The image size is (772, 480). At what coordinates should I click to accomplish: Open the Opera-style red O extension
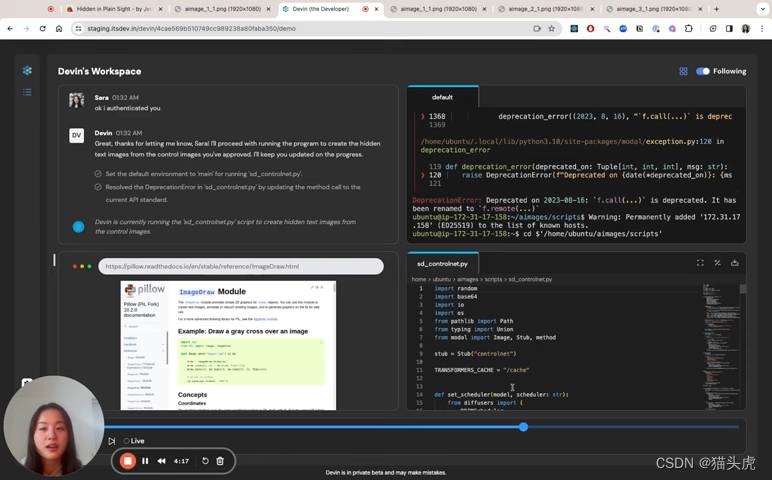(x=590, y=29)
